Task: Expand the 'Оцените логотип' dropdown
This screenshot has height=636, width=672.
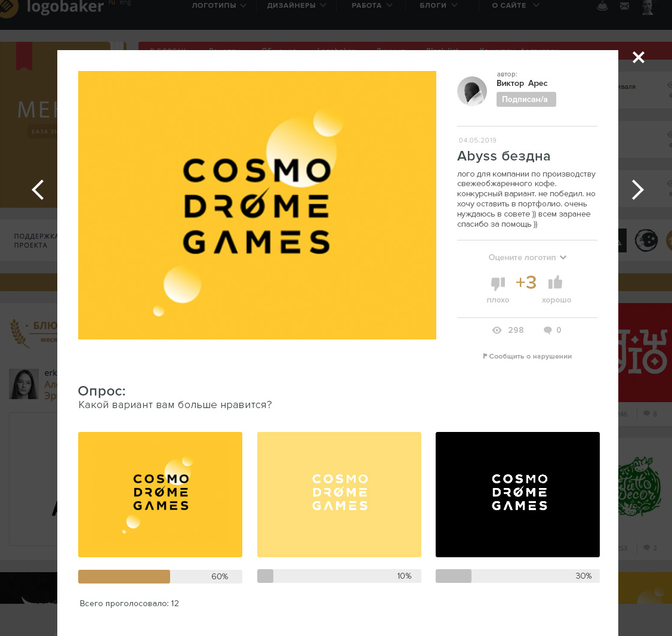Action: pos(527,258)
